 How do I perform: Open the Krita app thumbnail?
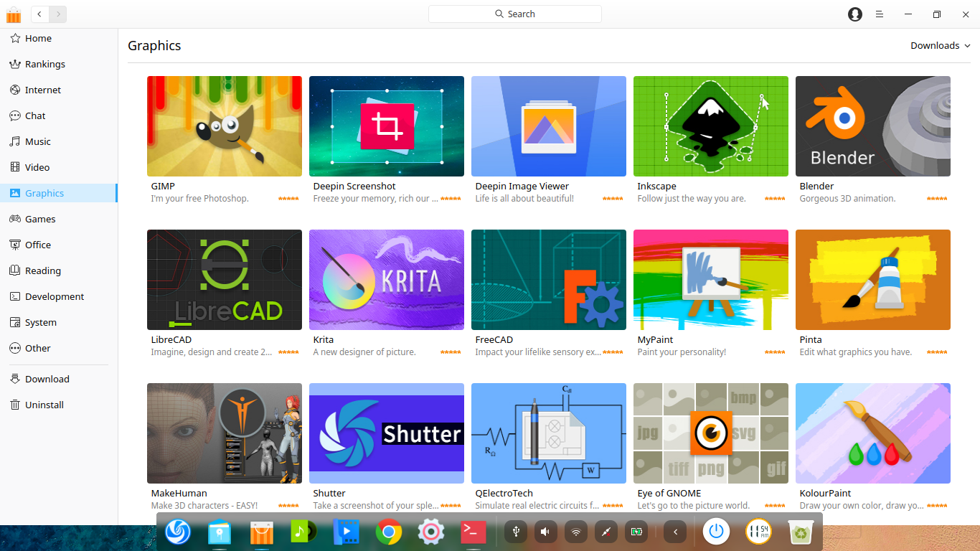(x=387, y=280)
